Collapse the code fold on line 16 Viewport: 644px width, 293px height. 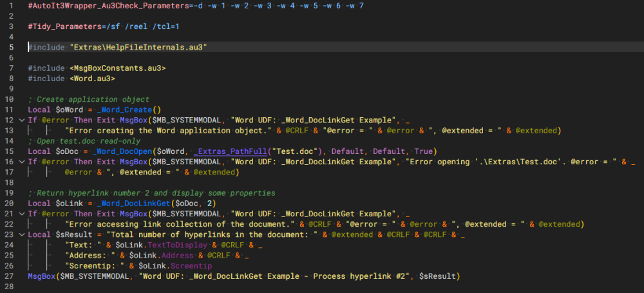tap(21, 162)
